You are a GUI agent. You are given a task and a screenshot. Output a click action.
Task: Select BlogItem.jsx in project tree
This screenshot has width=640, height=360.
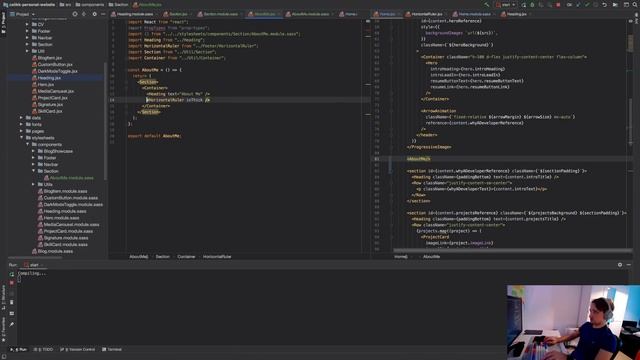(x=47, y=58)
